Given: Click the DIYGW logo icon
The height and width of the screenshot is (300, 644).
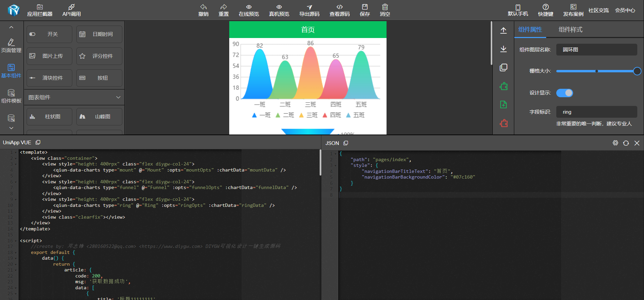Looking at the screenshot, I should pyautogui.click(x=14, y=10).
